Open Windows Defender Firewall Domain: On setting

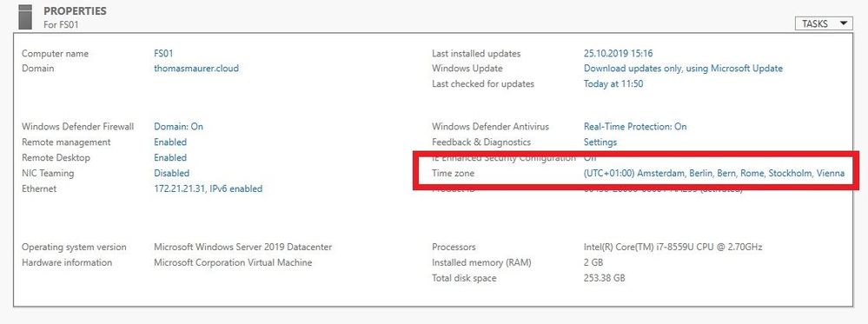[178, 127]
